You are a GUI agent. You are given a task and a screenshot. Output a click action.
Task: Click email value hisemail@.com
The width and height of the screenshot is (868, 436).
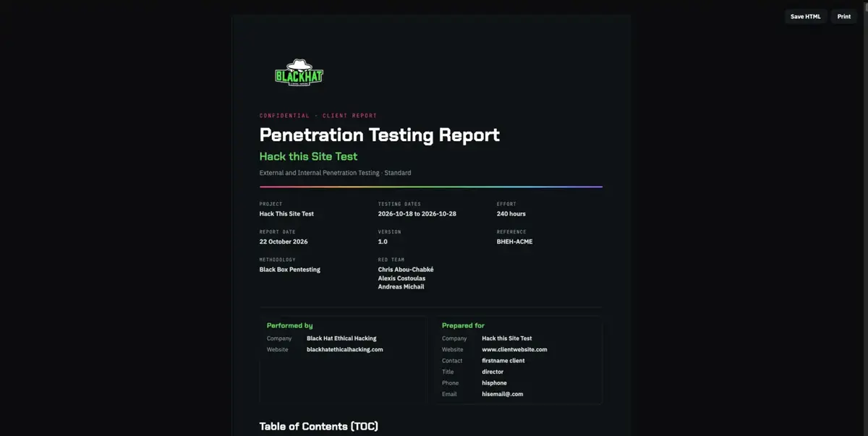click(x=503, y=394)
